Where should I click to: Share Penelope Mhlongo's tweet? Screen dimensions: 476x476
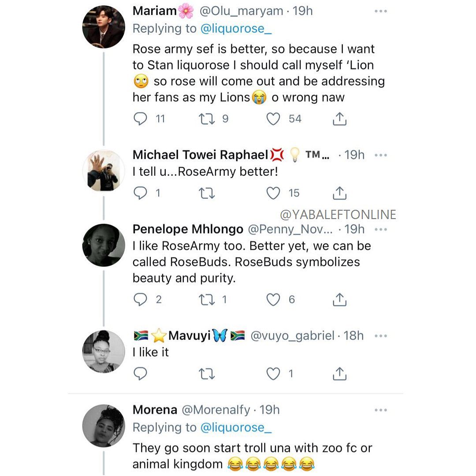[339, 300]
